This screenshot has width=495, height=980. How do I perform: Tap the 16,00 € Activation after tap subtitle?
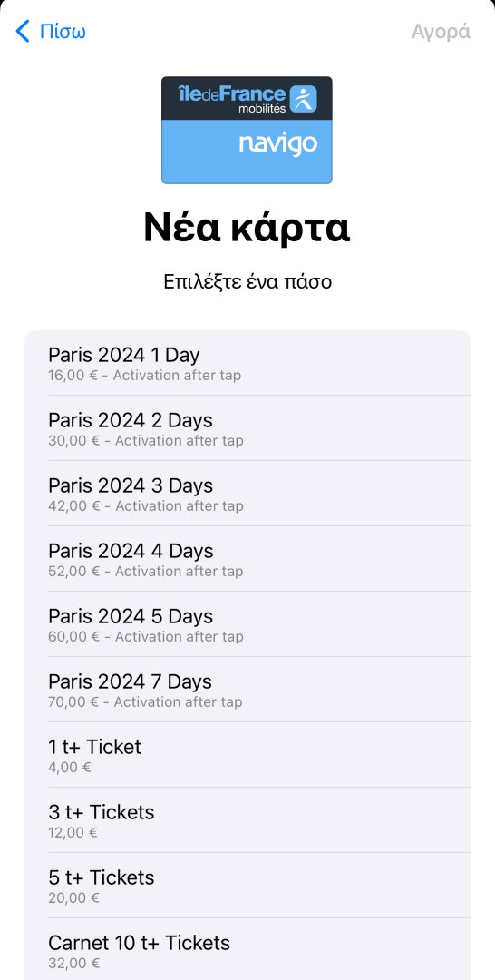tap(145, 376)
